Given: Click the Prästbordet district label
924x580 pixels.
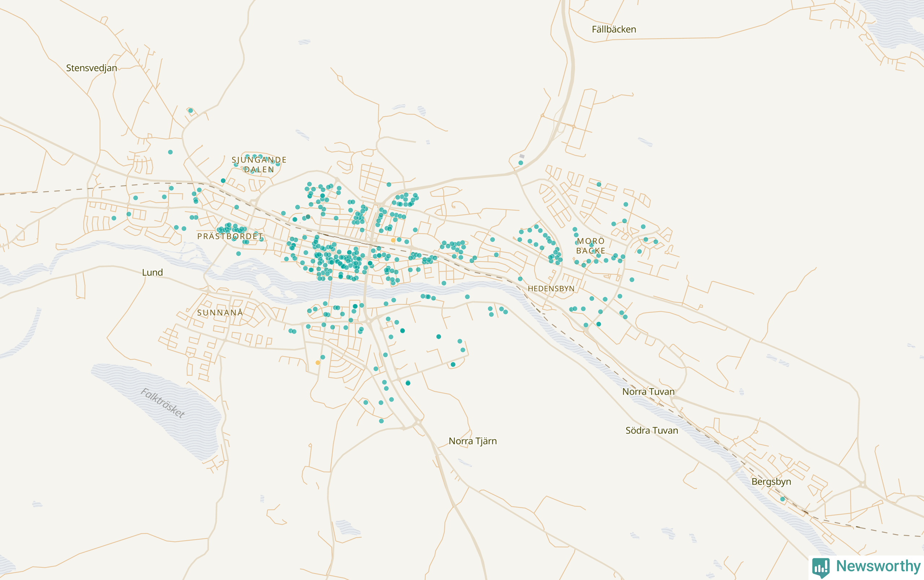Looking at the screenshot, I should click(x=230, y=236).
